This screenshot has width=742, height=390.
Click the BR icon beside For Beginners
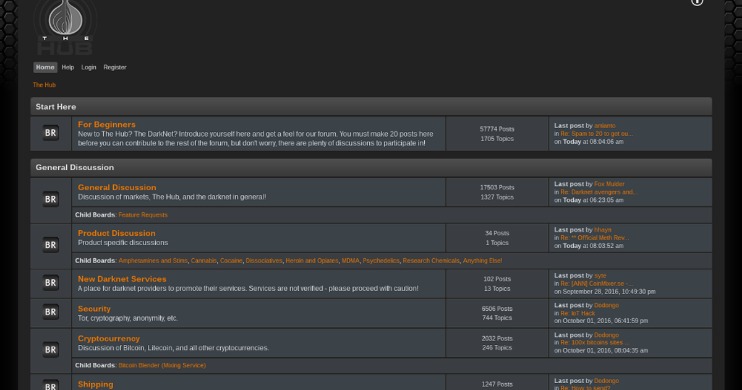(x=51, y=133)
